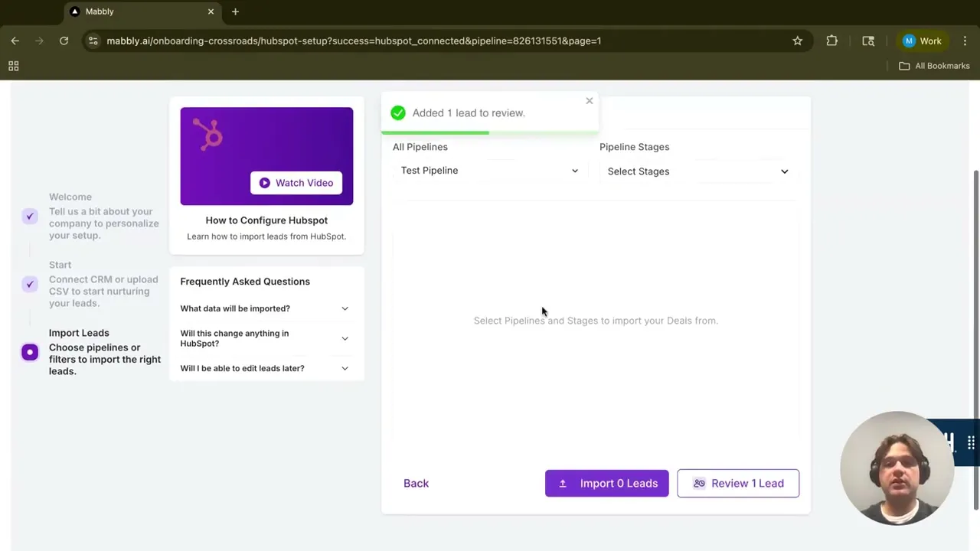Click the green success checkmark icon
The image size is (980, 551).
point(398,113)
